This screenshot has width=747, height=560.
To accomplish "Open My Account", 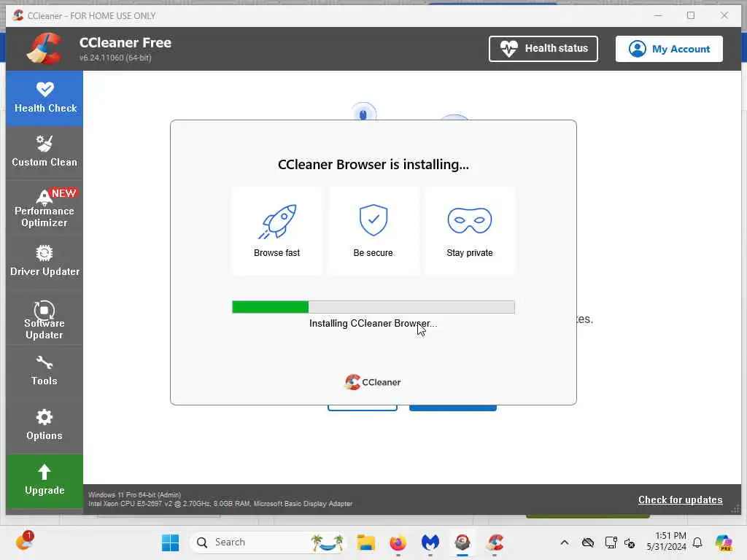I will click(669, 49).
